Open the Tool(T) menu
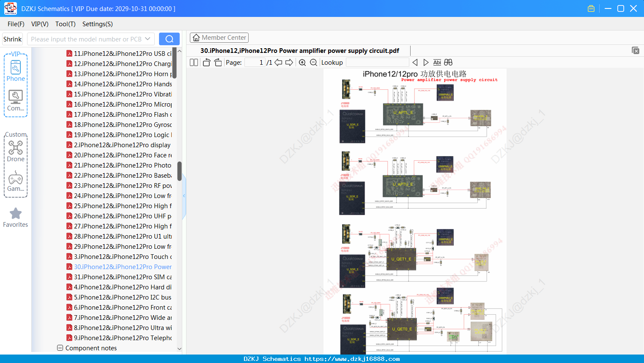 (x=66, y=24)
